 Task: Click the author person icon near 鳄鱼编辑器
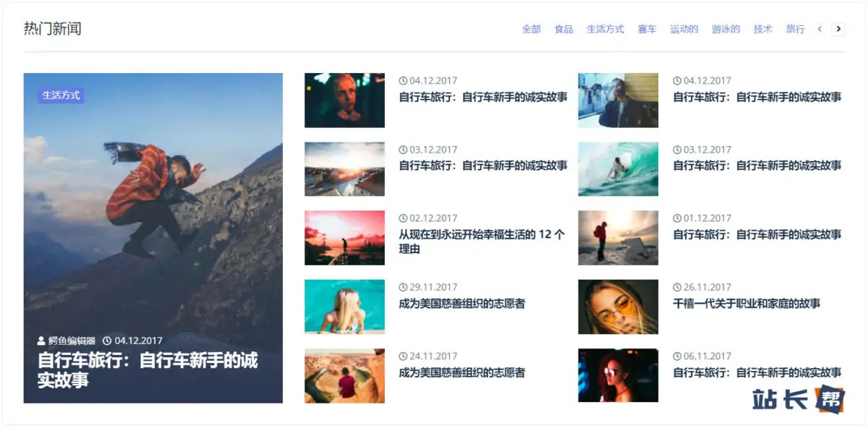point(40,340)
